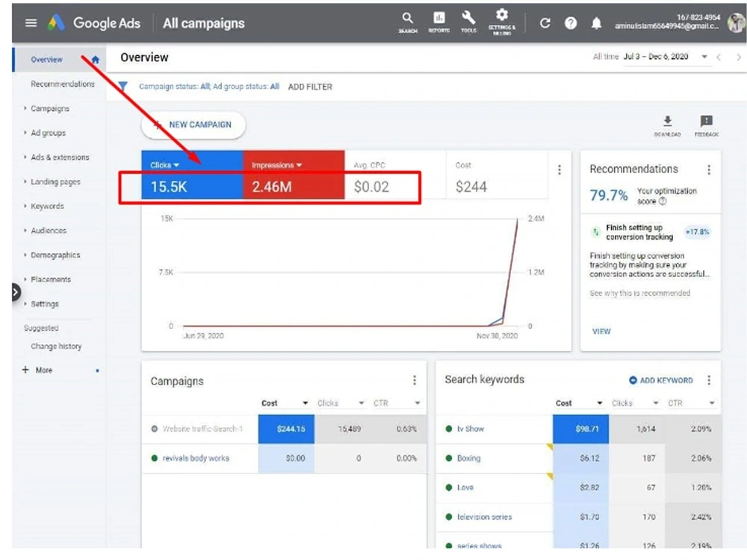
Task: Open notifications bell icon
Action: [x=596, y=23]
